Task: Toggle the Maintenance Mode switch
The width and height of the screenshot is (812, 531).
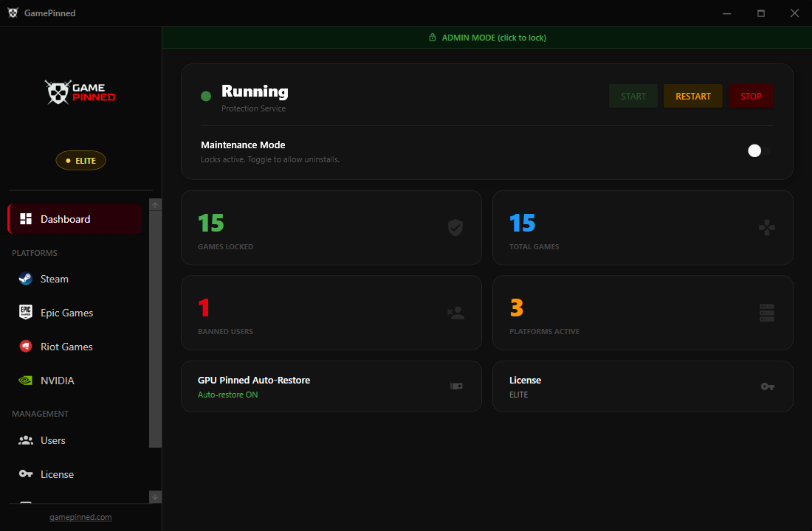Action: tap(758, 150)
